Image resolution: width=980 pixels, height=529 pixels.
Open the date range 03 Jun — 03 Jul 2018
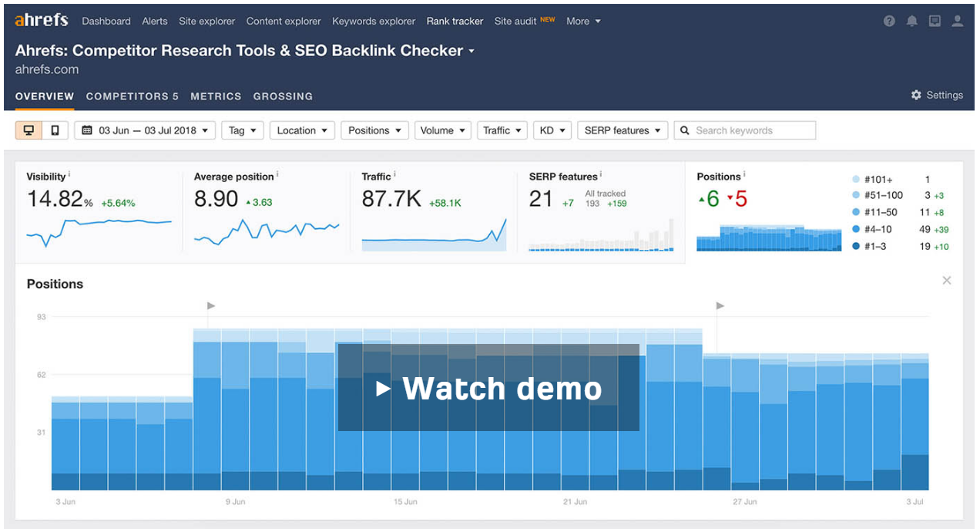point(145,130)
